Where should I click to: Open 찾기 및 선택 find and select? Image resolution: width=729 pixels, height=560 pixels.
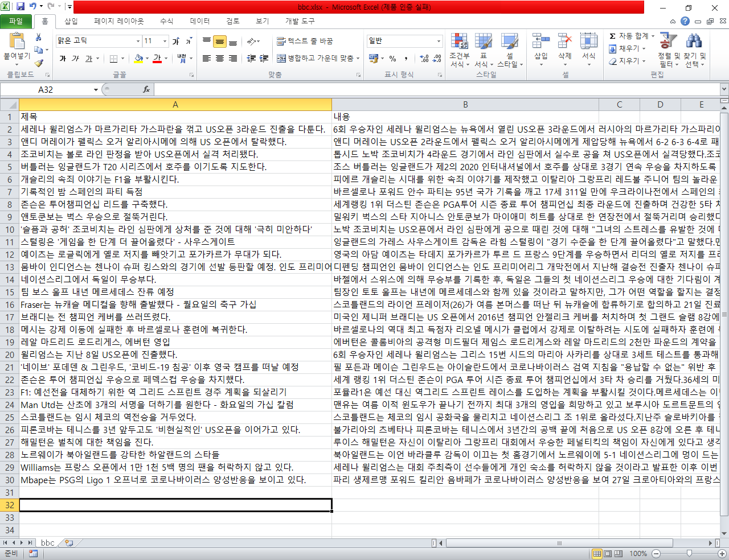(x=695, y=50)
